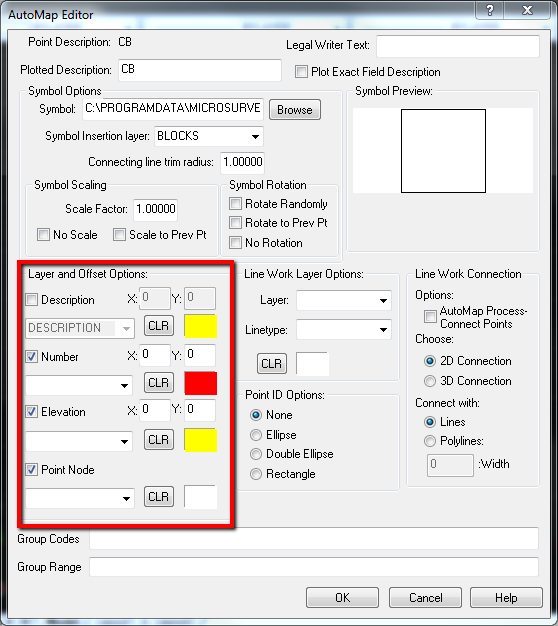Open the Point Node layer dropdown
This screenshot has width=558, height=626.
(x=80, y=498)
